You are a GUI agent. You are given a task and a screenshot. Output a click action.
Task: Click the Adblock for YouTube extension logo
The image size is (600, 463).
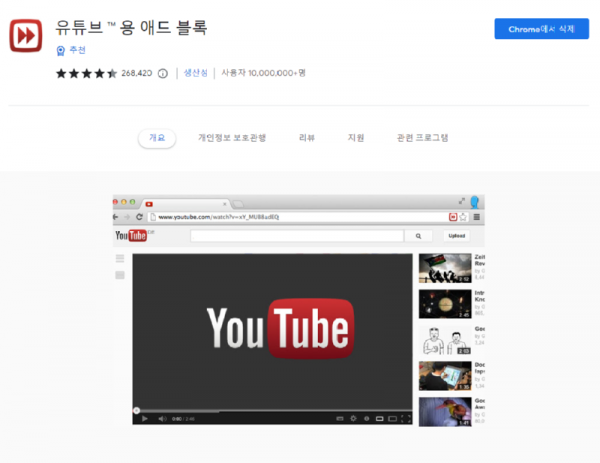tap(26, 36)
